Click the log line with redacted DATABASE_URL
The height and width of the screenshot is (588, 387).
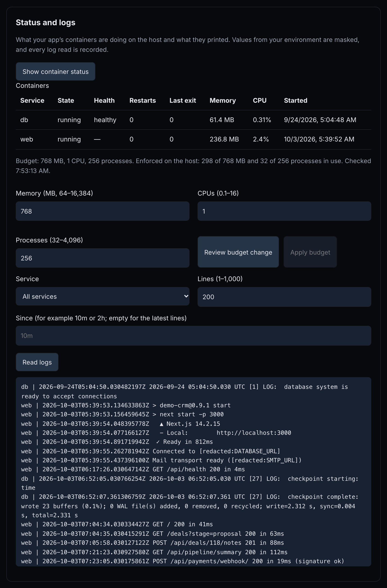[151, 451]
